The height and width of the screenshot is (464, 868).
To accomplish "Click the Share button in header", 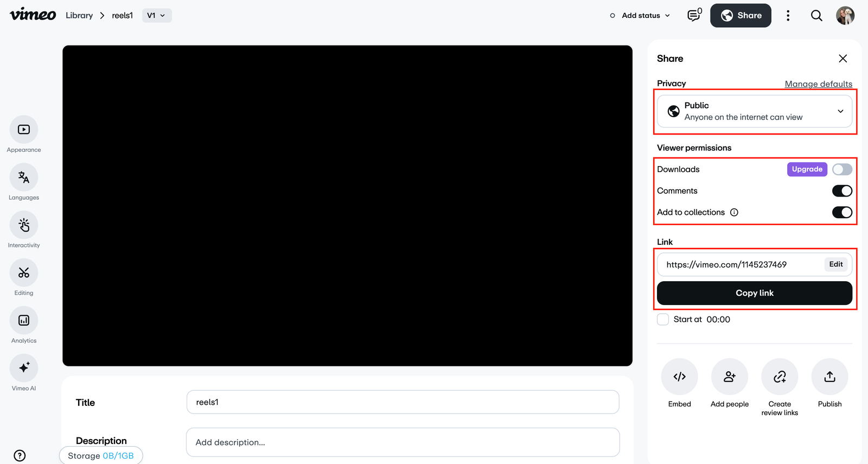I will [741, 15].
